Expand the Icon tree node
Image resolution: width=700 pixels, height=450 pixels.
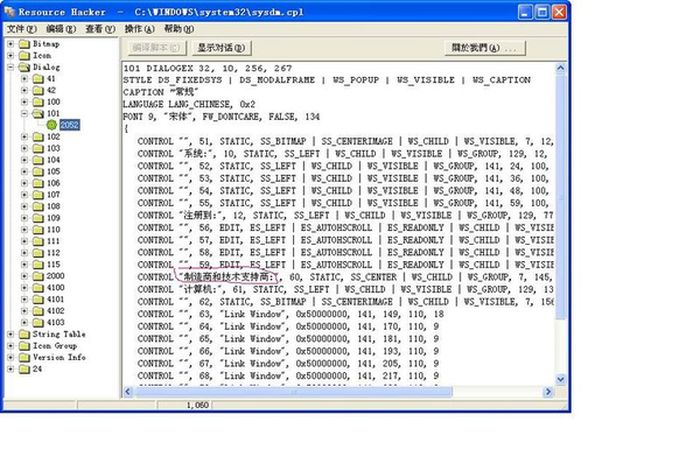tap(10, 55)
